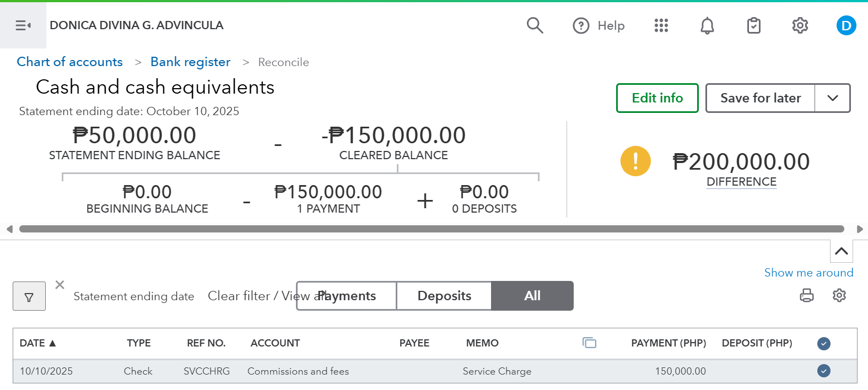Viewport: 868px width, 390px height.
Task: Open the search magnifier icon
Action: tap(535, 25)
